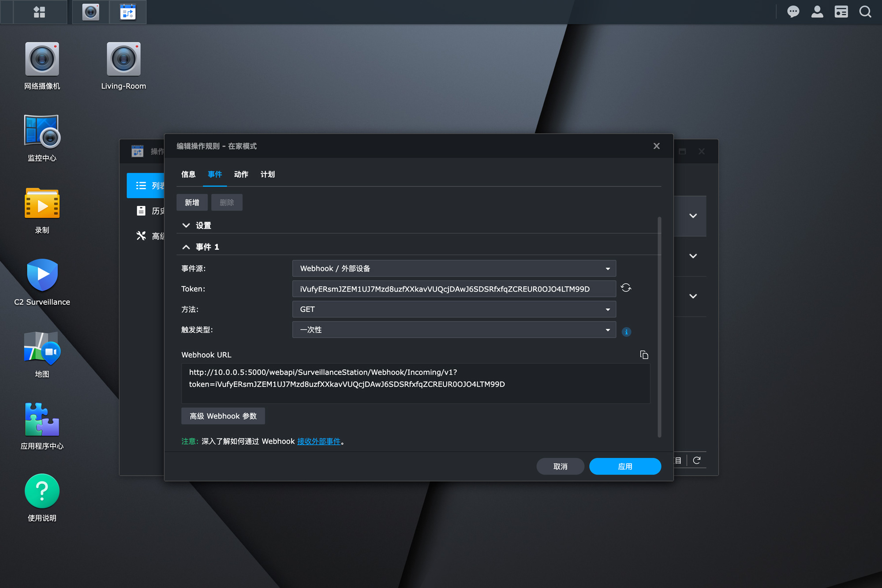
Task: Click the dialog's vertical scrollbar
Action: point(659,326)
